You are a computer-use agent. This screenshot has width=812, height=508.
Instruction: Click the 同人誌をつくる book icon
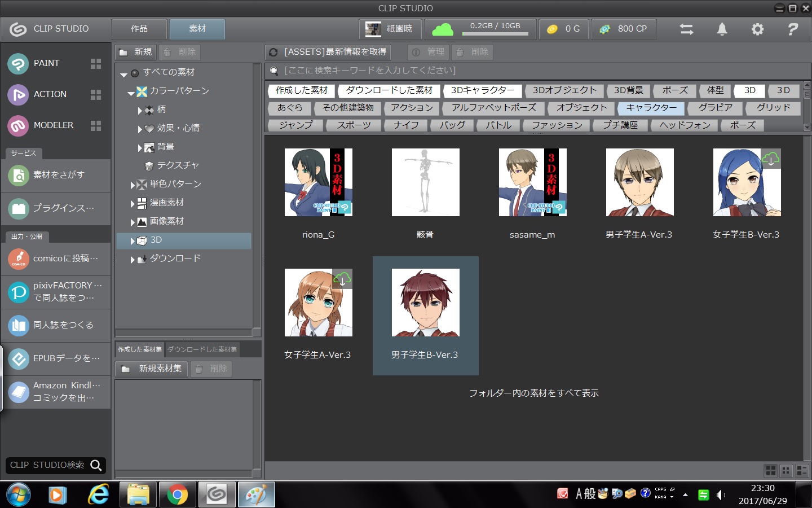[x=19, y=325]
